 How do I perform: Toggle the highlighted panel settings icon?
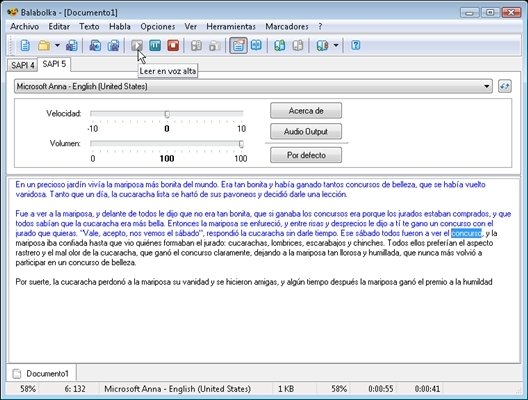pos(238,45)
